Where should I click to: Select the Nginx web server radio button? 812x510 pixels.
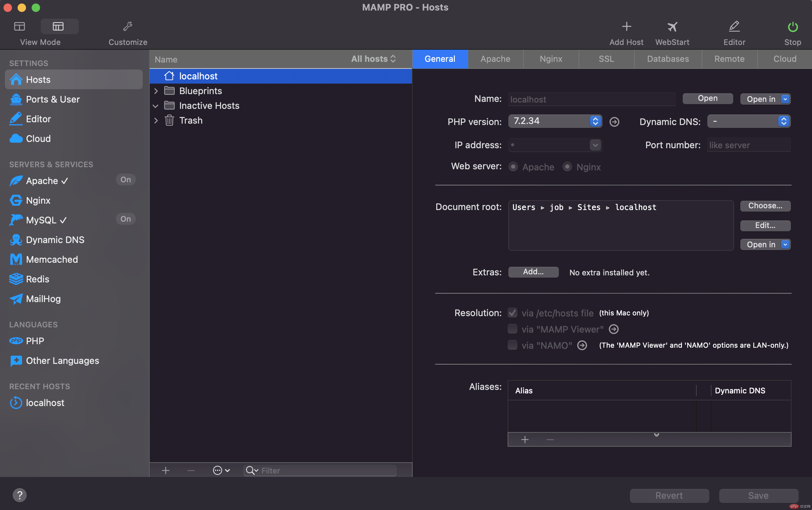point(567,166)
